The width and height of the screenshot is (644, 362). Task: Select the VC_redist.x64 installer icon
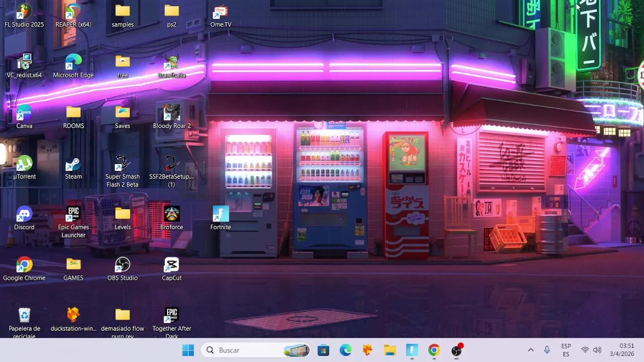coord(24,66)
